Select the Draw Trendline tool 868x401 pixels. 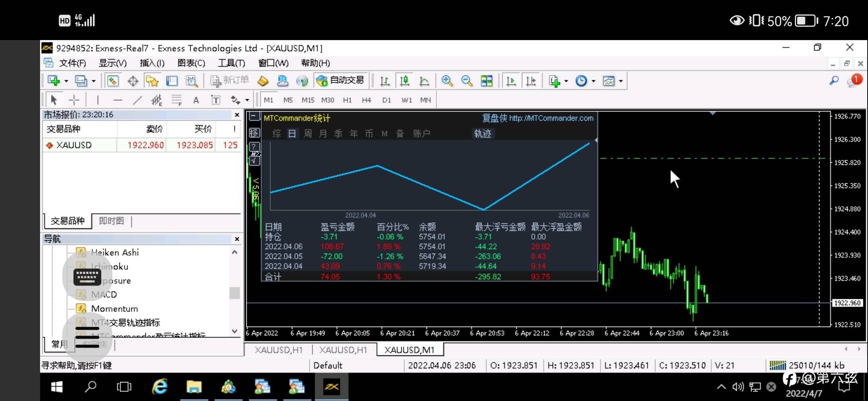137,100
